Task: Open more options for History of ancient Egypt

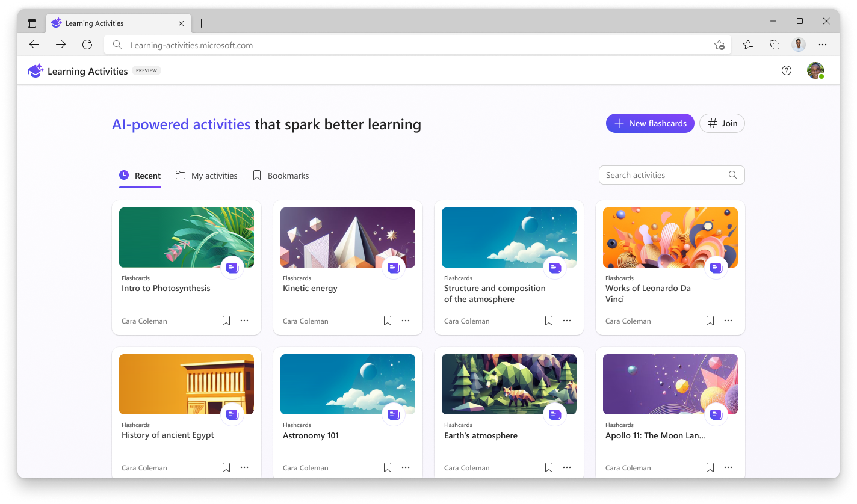Action: (x=244, y=467)
